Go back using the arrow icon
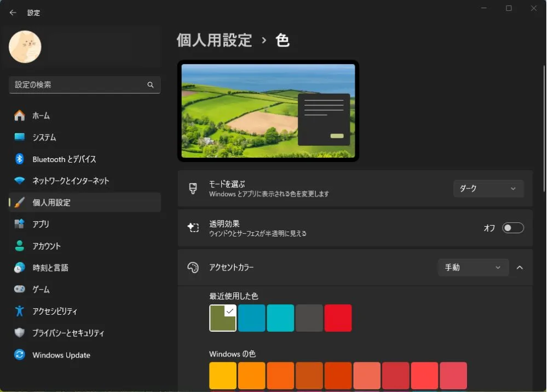 pos(13,13)
